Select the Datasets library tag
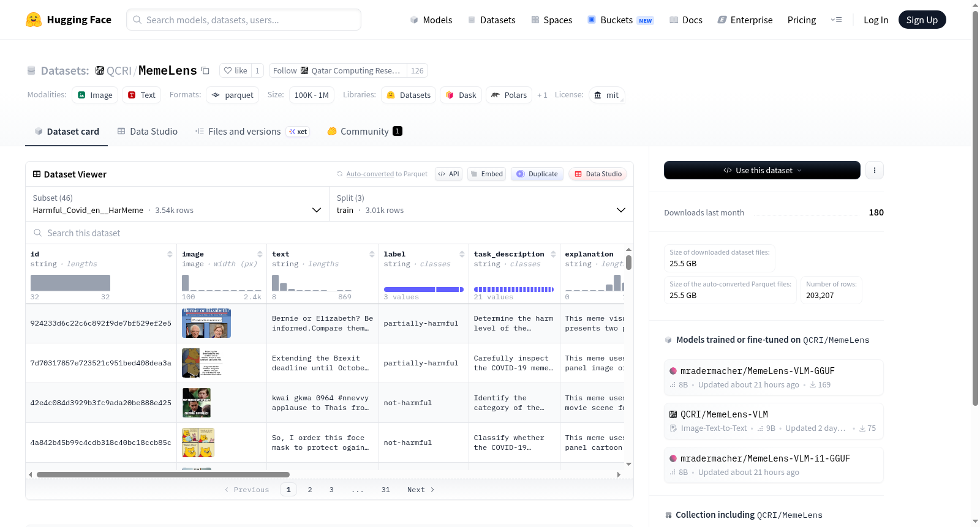Image resolution: width=980 pixels, height=527 pixels. [x=409, y=95]
